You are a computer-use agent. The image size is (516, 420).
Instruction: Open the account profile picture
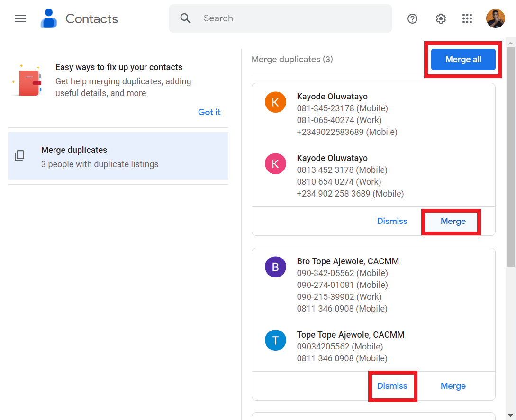click(495, 18)
